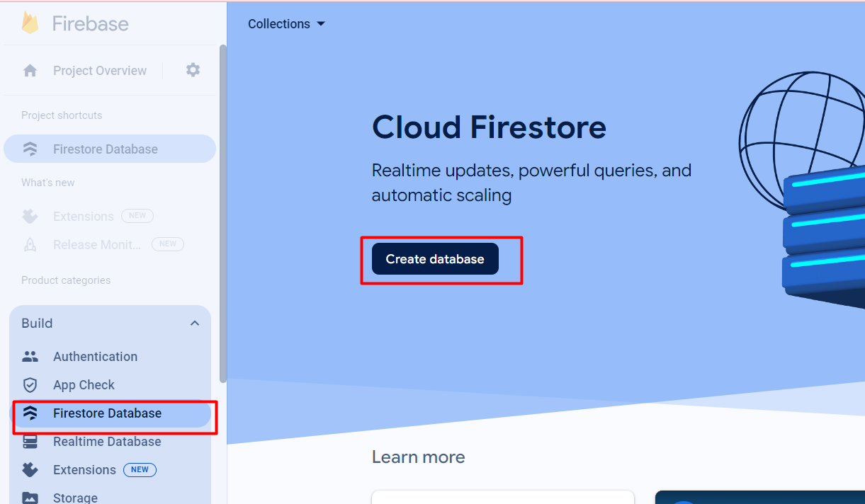Click the Realtime updates description text
The width and height of the screenshot is (865, 504).
tap(531, 183)
